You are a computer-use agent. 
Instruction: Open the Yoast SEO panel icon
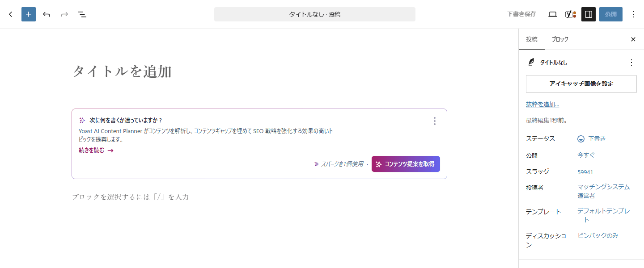tap(571, 14)
